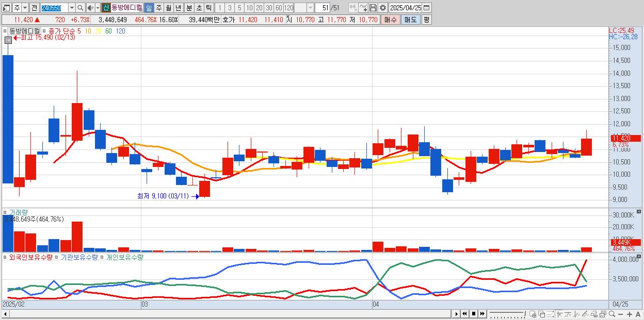
Task: Edit the 2025/04/25 date field
Action: (x=406, y=8)
